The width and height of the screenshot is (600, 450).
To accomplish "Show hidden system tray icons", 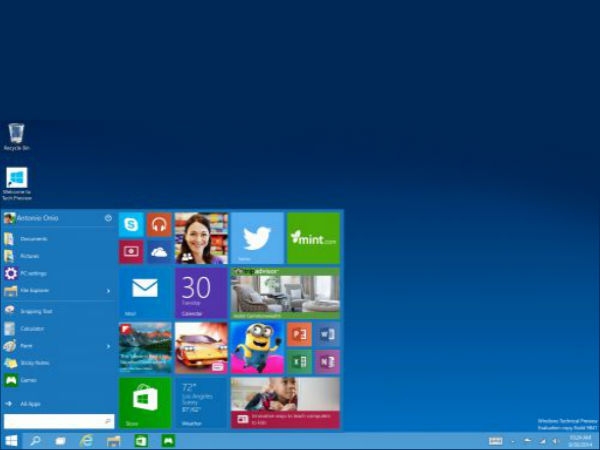I will 513,441.
